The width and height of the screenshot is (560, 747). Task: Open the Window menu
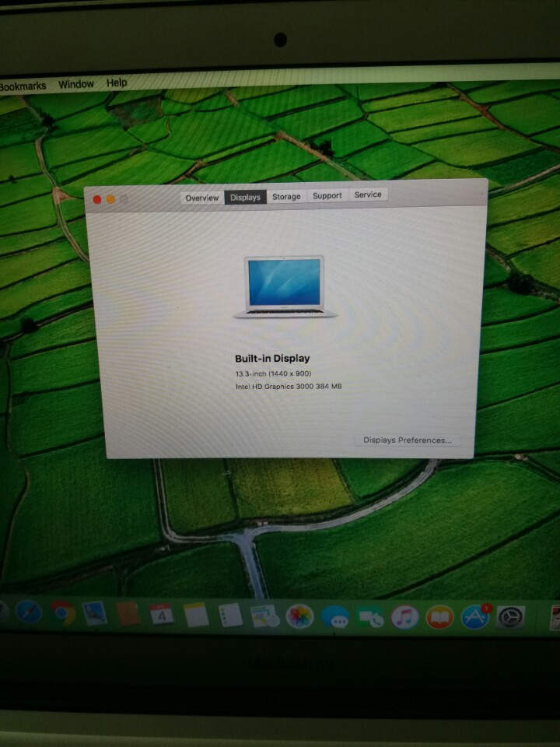pyautogui.click(x=76, y=84)
